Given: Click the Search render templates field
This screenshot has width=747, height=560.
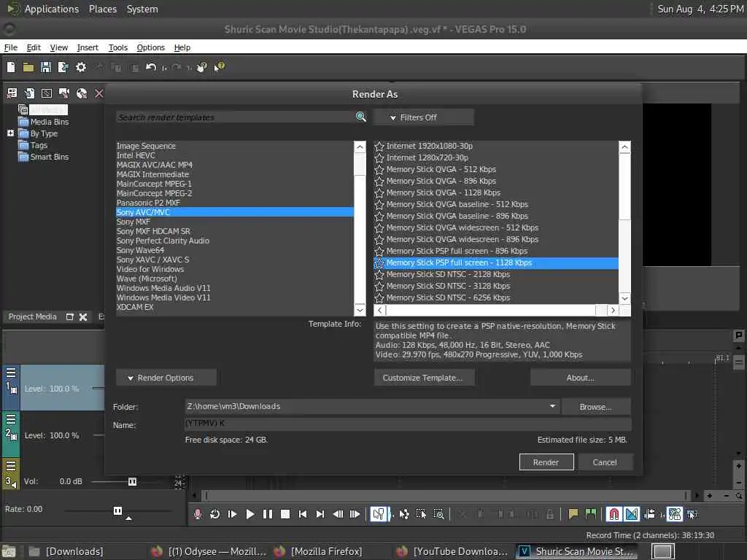Looking at the screenshot, I should (x=235, y=117).
